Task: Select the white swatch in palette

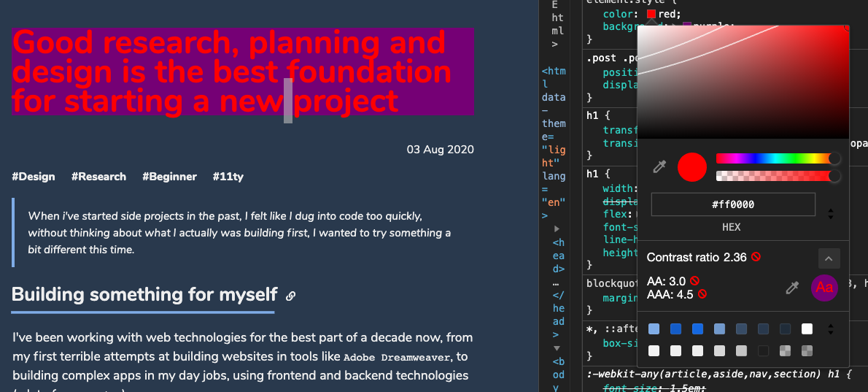Action: coord(807,329)
